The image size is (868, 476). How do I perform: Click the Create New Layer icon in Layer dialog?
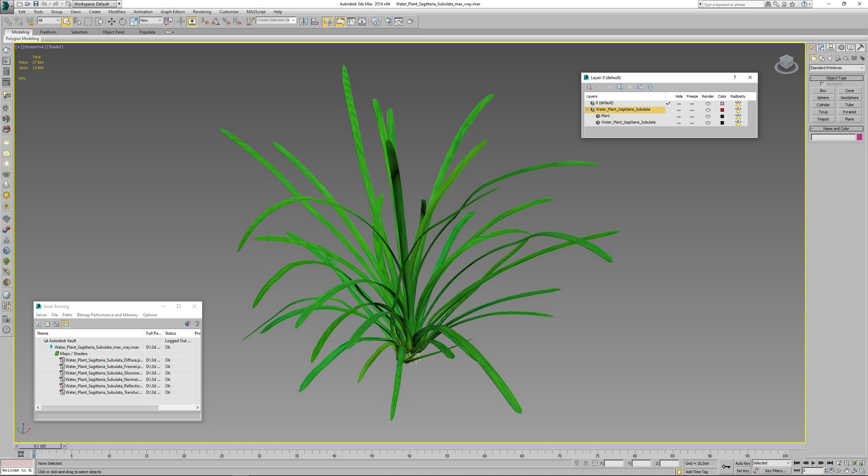pos(589,87)
